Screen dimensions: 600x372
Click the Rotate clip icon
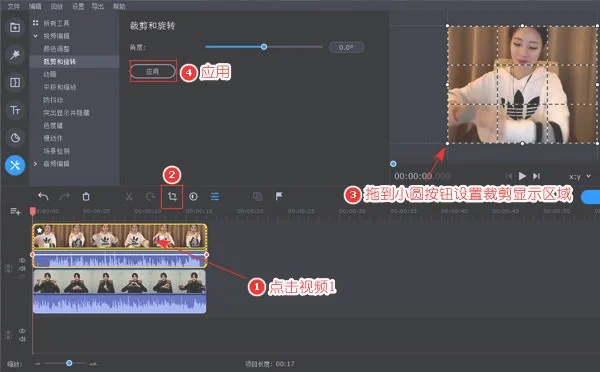coord(150,197)
